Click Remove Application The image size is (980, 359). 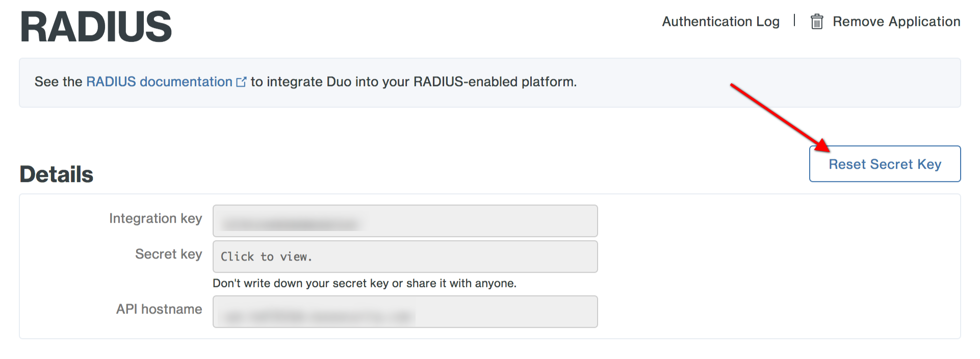(896, 21)
